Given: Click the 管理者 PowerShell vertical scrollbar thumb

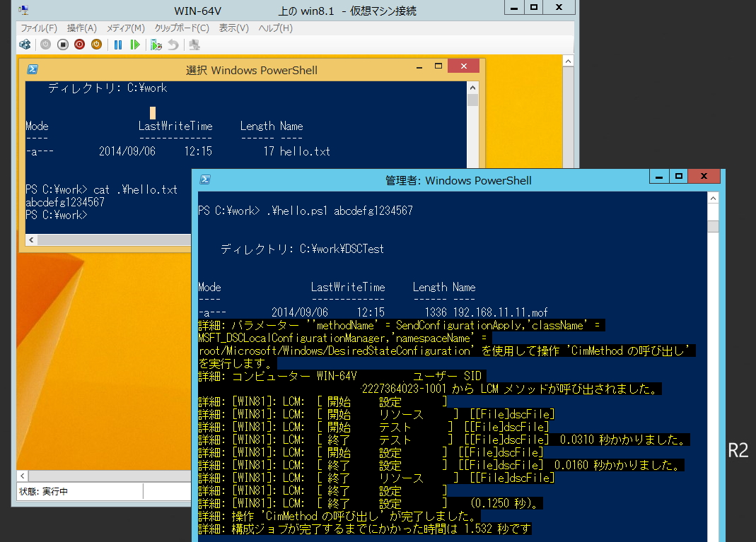Looking at the screenshot, I should click(x=713, y=226).
